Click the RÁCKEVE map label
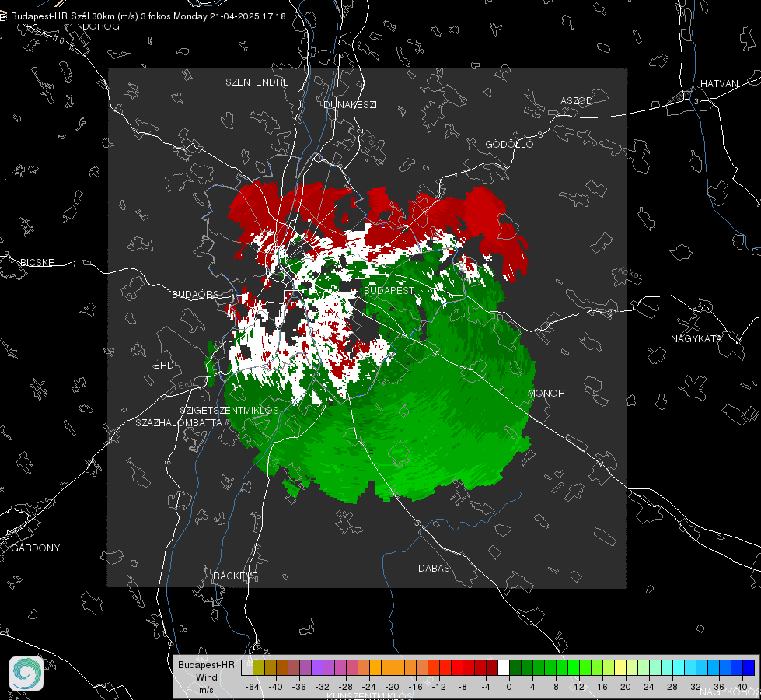Image resolution: width=761 pixels, height=700 pixels. pyautogui.click(x=236, y=576)
